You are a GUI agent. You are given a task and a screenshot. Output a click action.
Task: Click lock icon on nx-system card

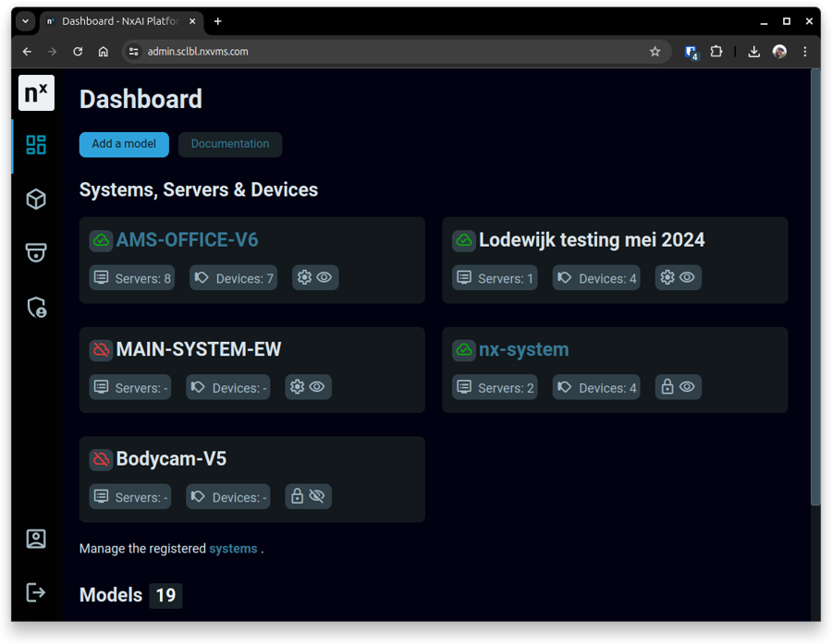(667, 387)
